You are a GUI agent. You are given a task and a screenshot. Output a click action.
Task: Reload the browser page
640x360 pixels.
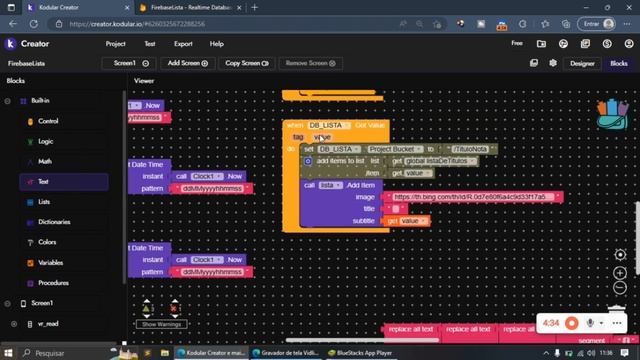tap(33, 24)
